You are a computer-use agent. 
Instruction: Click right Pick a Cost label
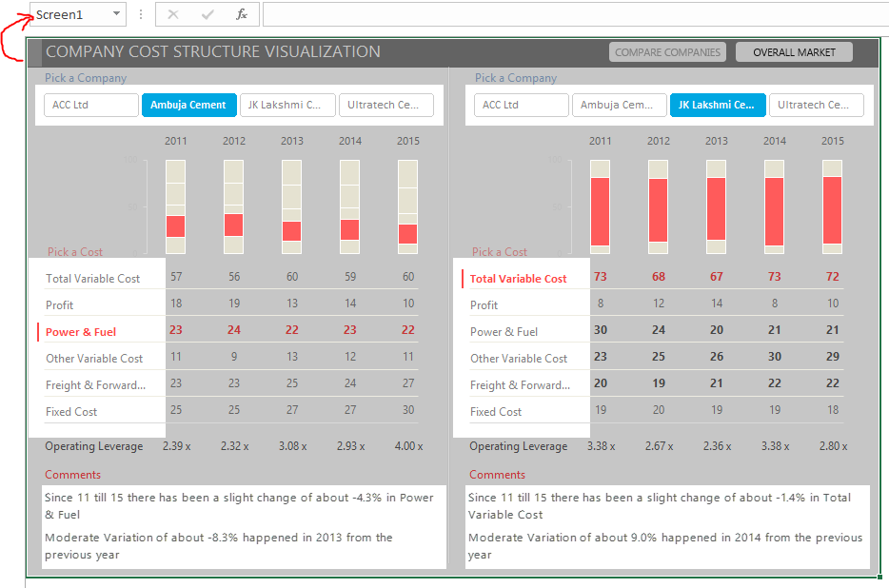(500, 252)
